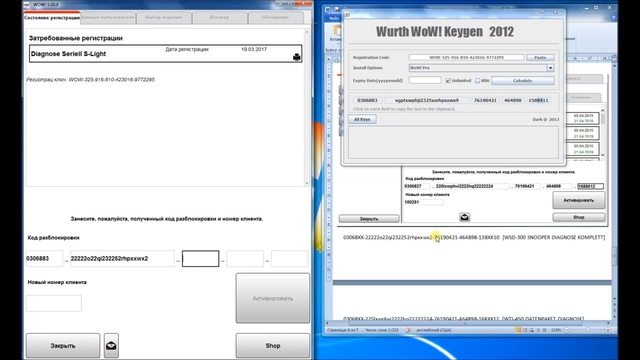Open the Выбор изделия tab
Viewport: 640px width, 360px height.
pos(164,18)
